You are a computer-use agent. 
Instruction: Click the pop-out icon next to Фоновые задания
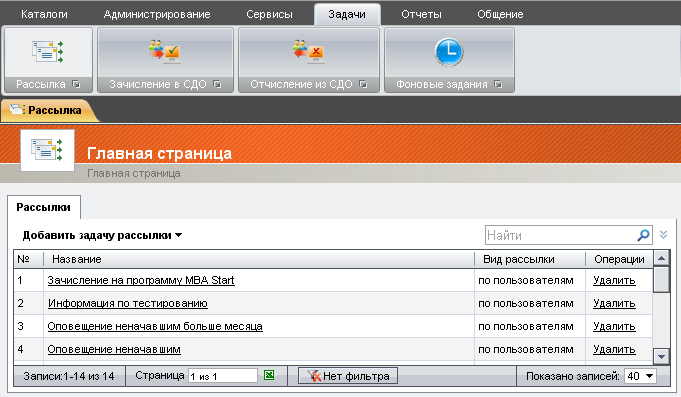498,84
